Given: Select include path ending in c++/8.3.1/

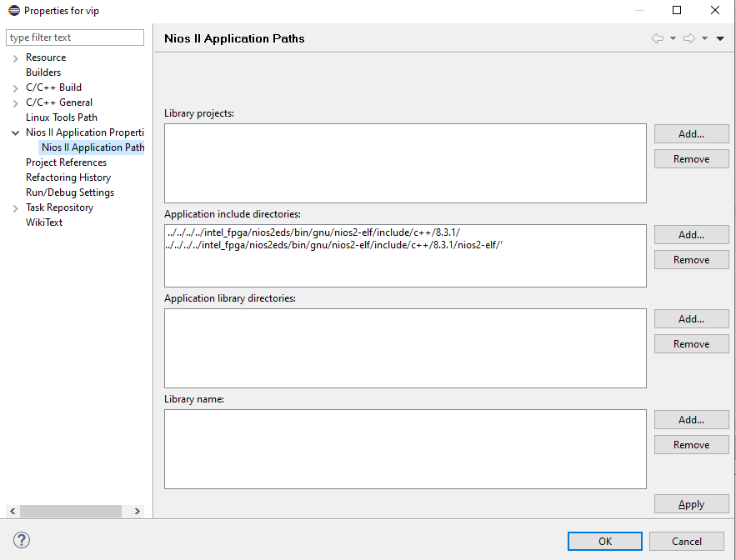Looking at the screenshot, I should coord(313,232).
